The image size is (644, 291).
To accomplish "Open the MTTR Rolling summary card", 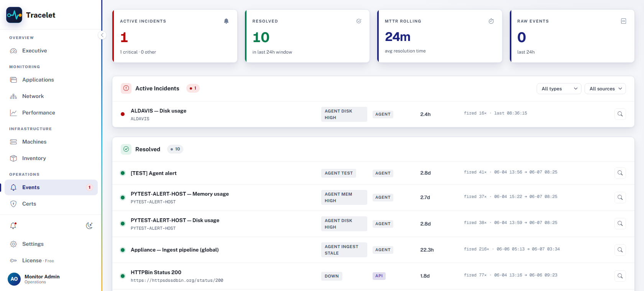I will (x=440, y=36).
